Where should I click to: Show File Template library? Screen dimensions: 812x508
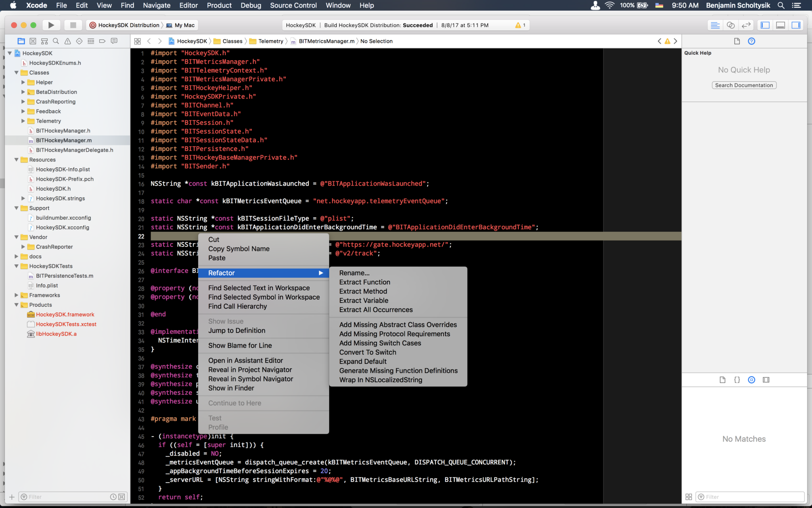click(x=722, y=380)
